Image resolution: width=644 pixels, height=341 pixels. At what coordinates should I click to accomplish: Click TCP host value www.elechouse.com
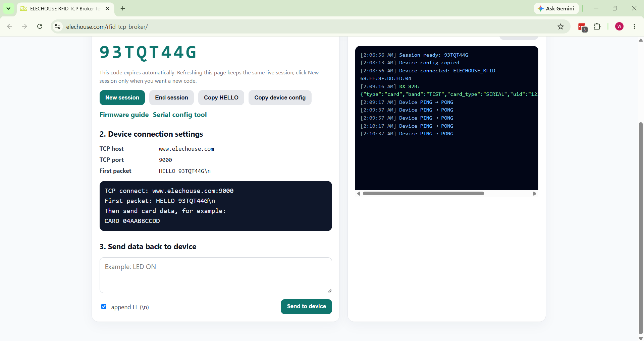click(x=186, y=149)
